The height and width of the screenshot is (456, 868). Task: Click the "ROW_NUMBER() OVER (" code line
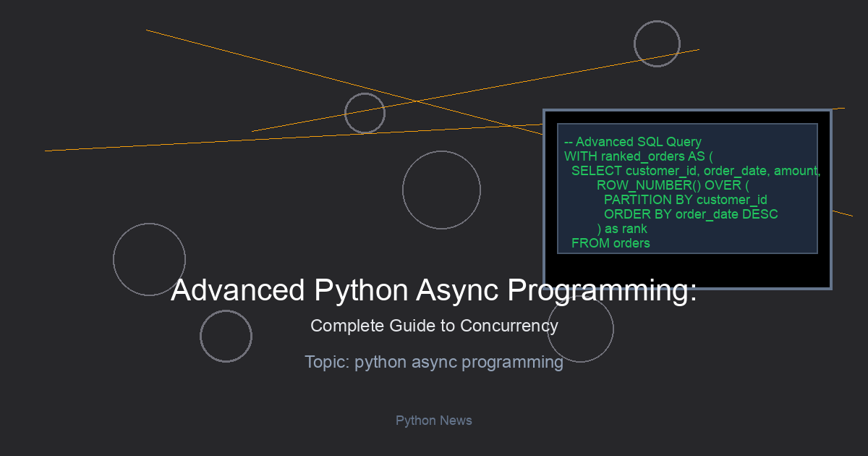point(673,185)
